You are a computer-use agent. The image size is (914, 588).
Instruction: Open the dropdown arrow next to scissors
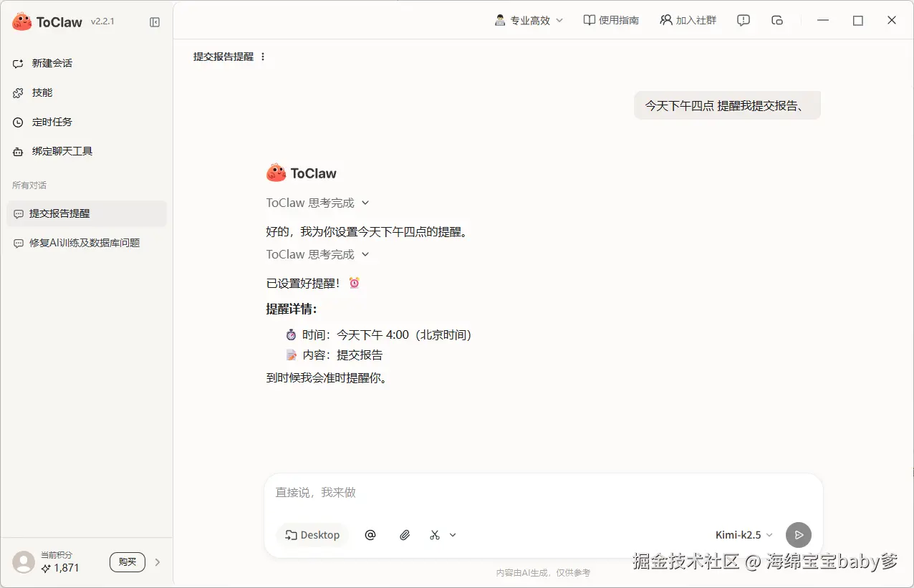(453, 535)
